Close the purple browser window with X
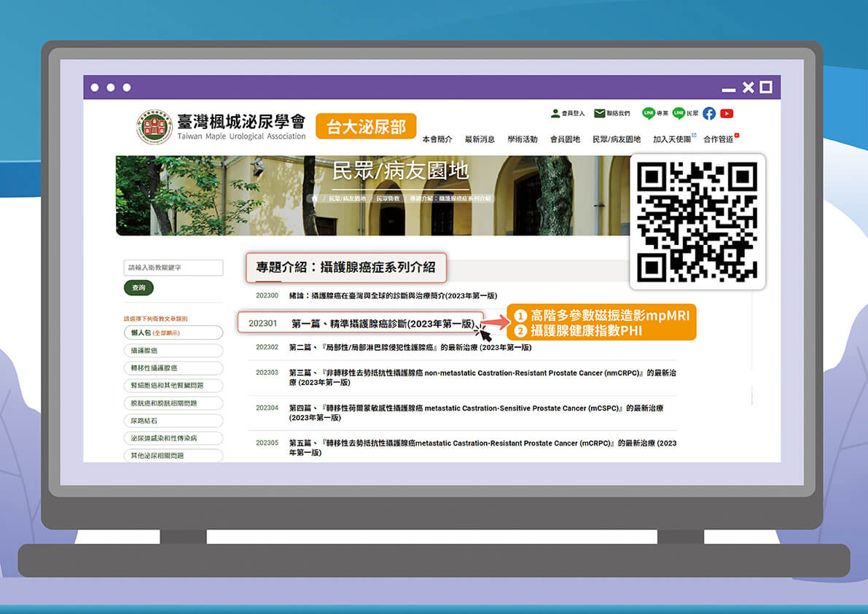The image size is (868, 614). [x=748, y=87]
